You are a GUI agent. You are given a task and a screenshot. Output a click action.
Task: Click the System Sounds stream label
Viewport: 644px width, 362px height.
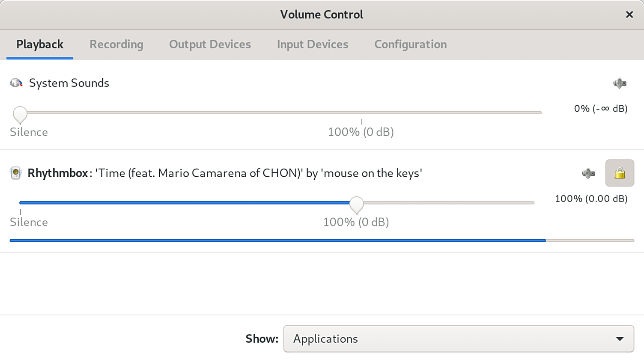pos(69,83)
